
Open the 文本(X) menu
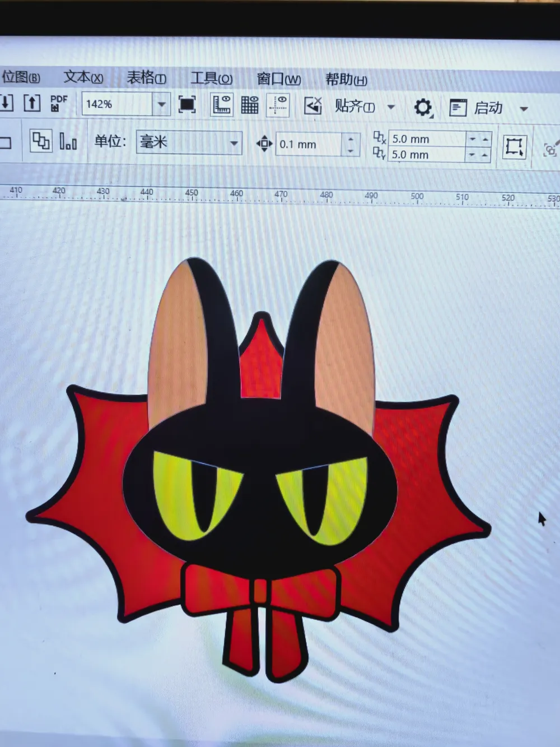pyautogui.click(x=83, y=77)
